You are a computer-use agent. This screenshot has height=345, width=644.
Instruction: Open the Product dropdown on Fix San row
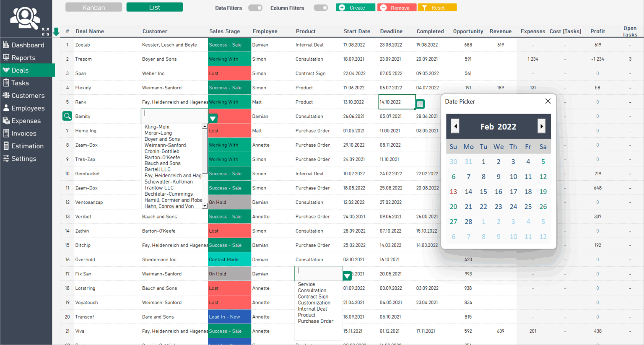coord(347,276)
